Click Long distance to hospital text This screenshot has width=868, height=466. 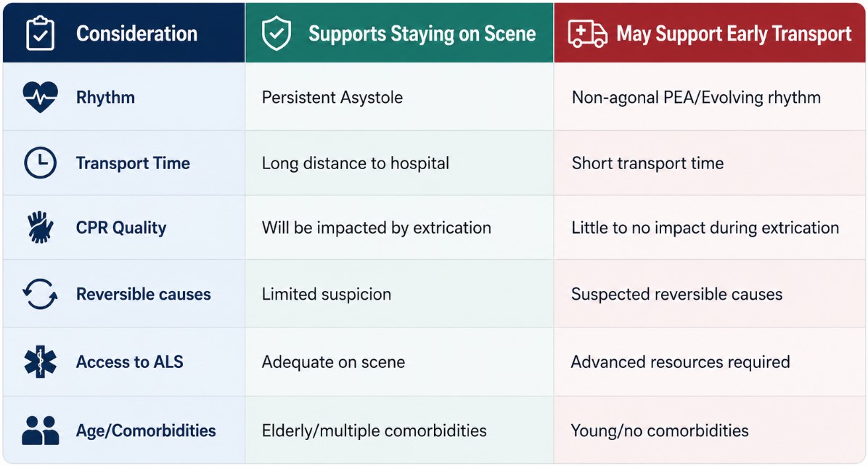point(356,163)
